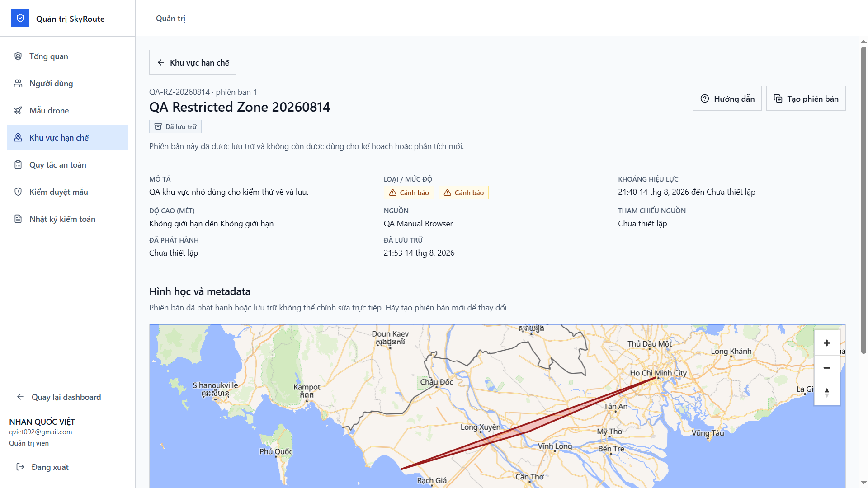Click the document icon beside Nhật ký kiểm toán
This screenshot has width=868, height=488.
(18, 219)
